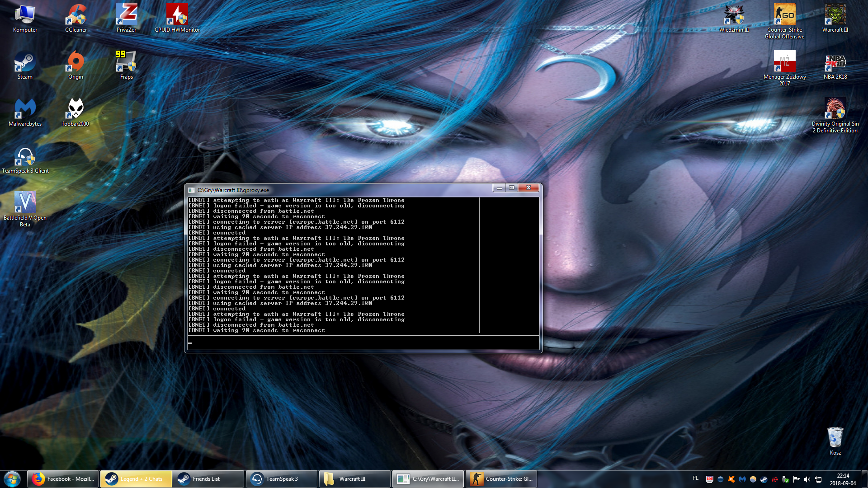Select the Origin desktop shortcut
Viewport: 868px width, 488px height.
pyautogui.click(x=75, y=66)
